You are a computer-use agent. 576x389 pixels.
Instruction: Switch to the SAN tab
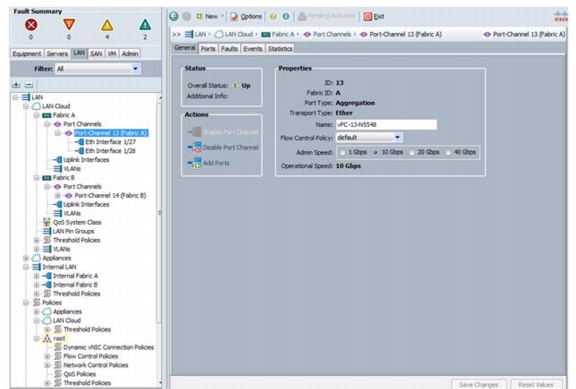point(96,54)
